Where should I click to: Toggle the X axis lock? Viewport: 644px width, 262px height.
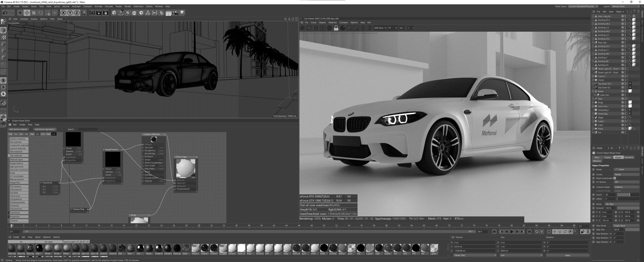coord(63,13)
